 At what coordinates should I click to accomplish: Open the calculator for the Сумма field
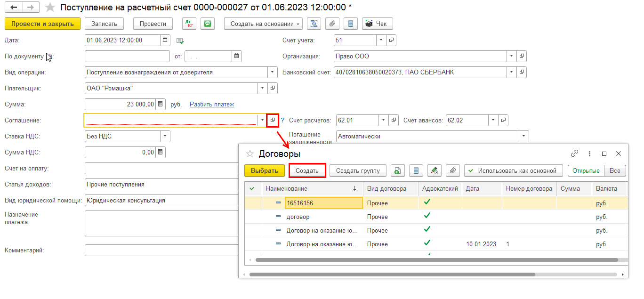tap(161, 104)
